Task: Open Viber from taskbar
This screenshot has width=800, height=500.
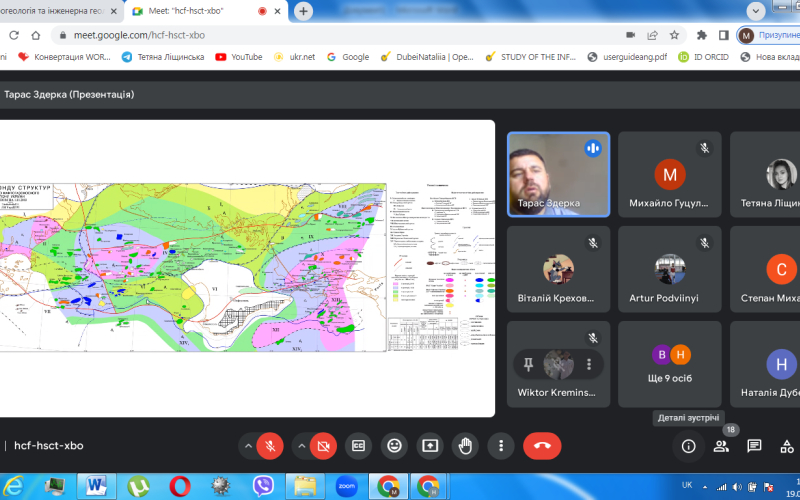Action: 263,487
